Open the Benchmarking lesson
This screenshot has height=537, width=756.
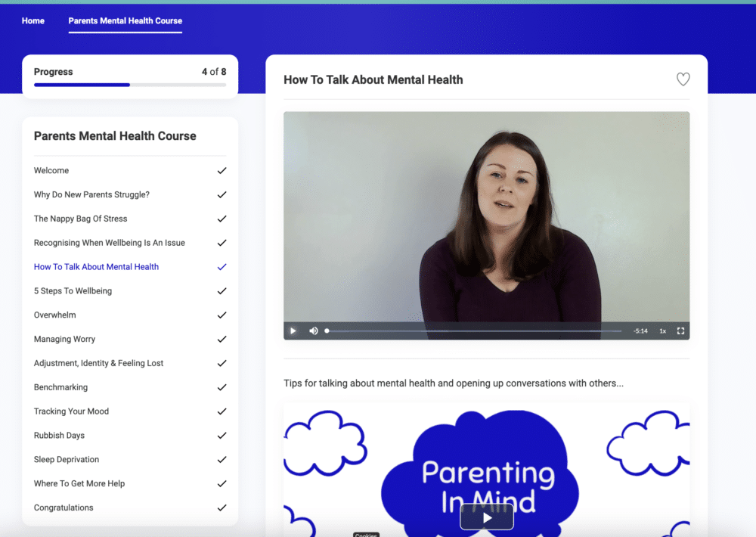(60, 387)
